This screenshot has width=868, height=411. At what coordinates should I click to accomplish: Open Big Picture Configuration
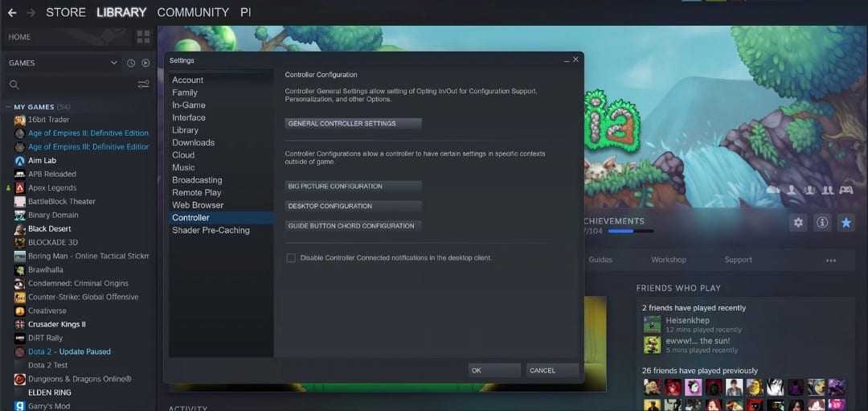click(x=353, y=186)
